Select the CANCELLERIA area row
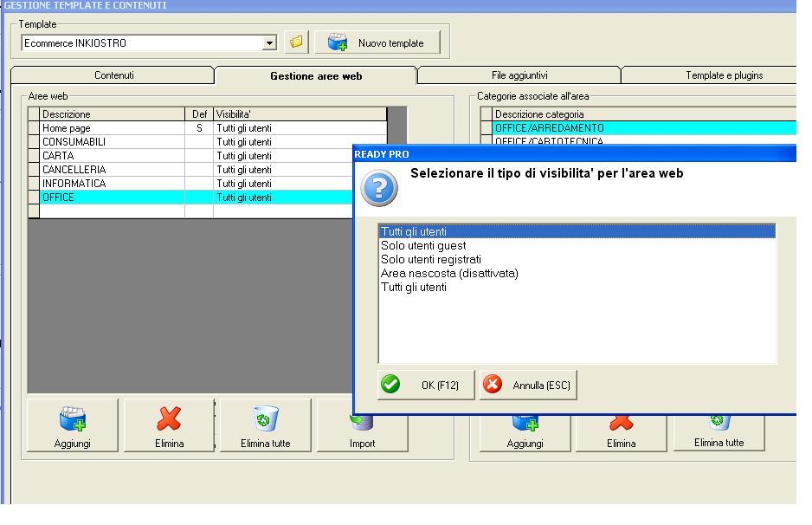Screen dimensions: 812x525 [190, 170]
